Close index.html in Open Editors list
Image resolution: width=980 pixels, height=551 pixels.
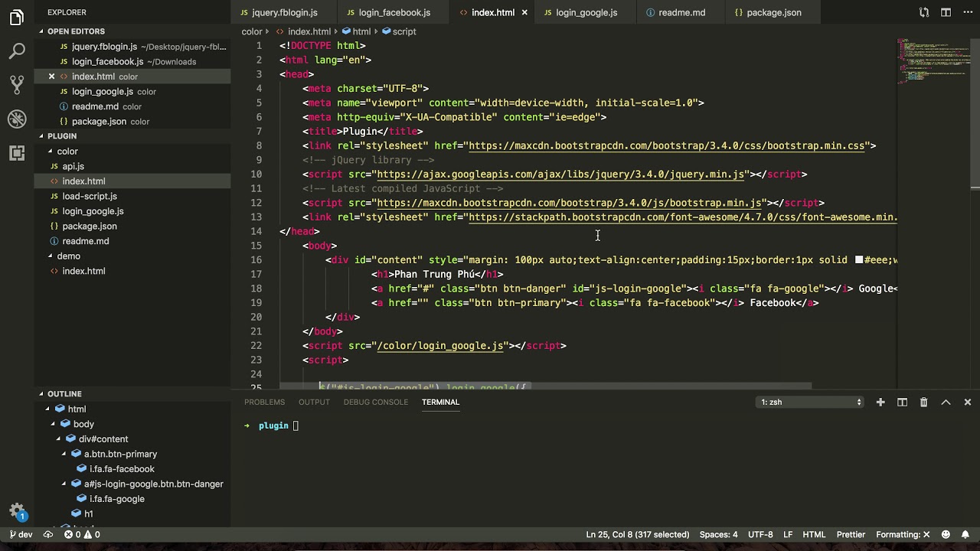click(x=51, y=77)
